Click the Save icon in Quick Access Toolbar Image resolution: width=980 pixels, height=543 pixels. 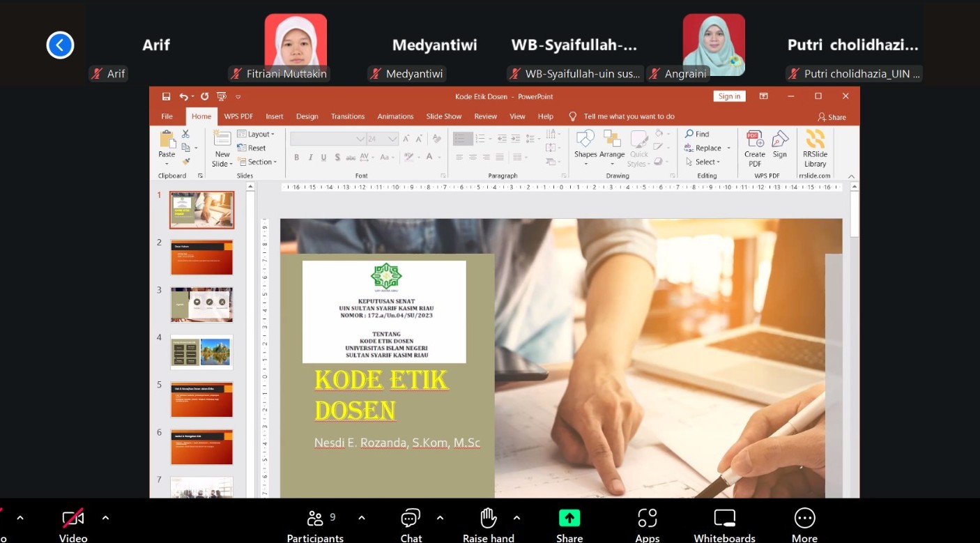coord(166,96)
